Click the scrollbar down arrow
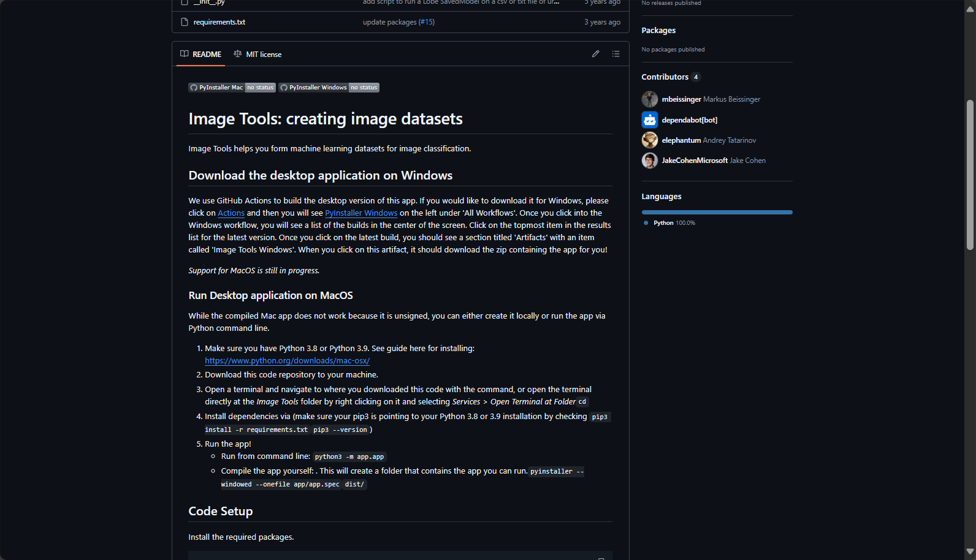The height and width of the screenshot is (560, 976). click(970, 551)
